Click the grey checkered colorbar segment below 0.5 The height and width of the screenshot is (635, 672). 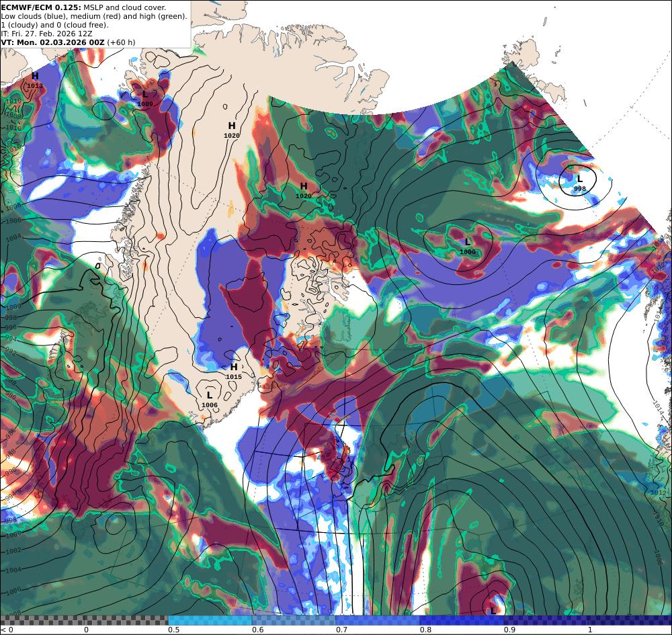point(84,620)
